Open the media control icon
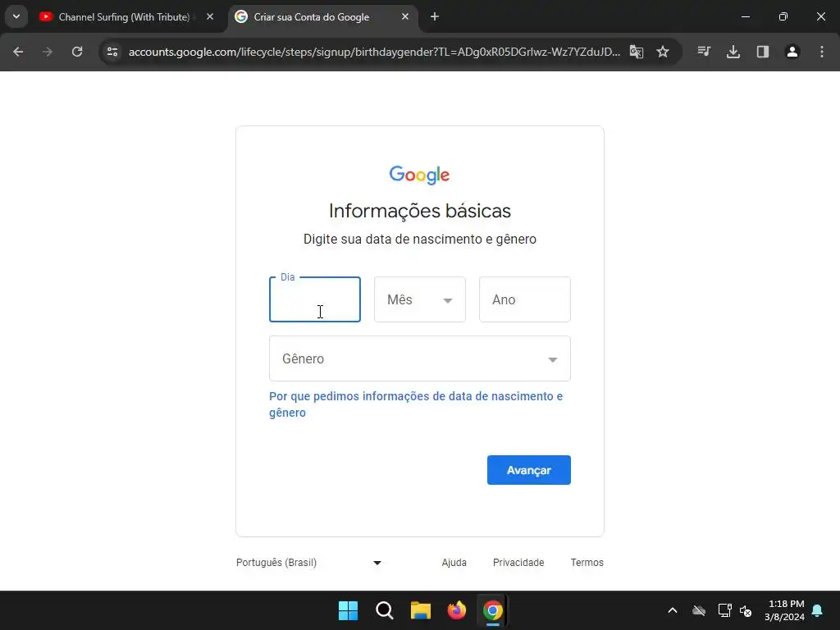 pos(704,52)
